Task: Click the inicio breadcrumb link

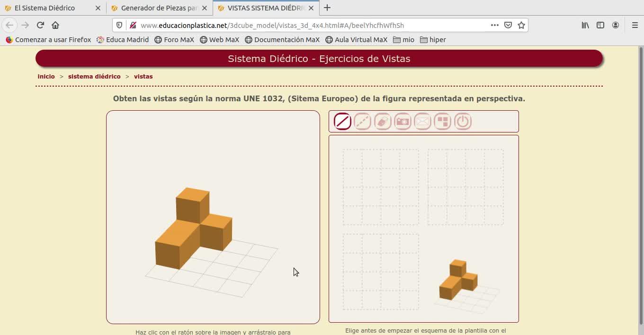Action: (46, 76)
